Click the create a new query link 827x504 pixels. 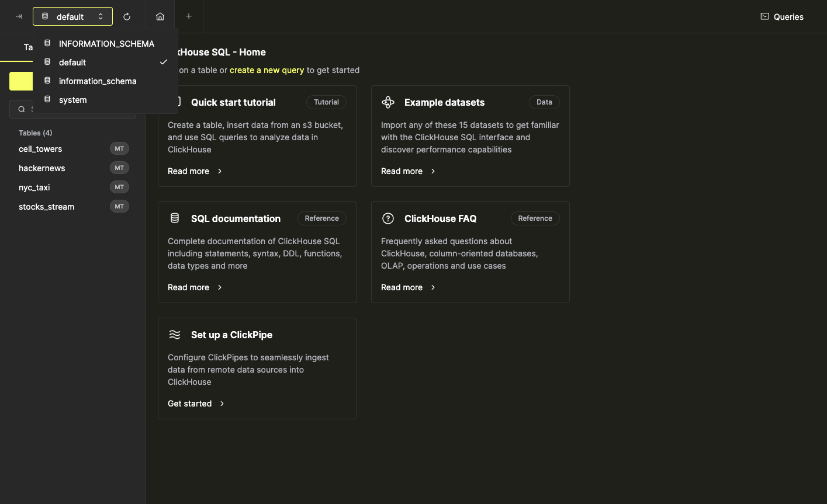pyautogui.click(x=267, y=70)
